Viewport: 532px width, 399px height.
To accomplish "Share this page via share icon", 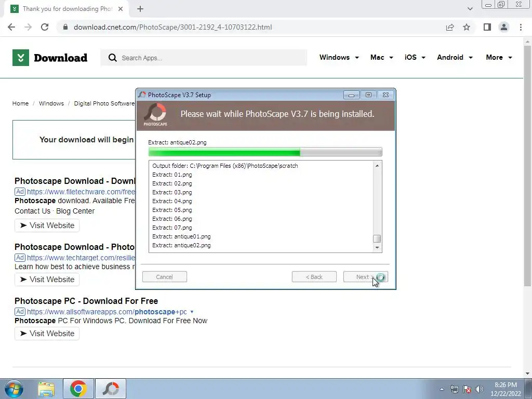I will click(450, 27).
